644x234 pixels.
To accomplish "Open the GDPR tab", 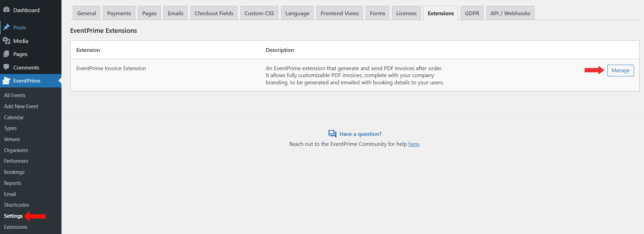I will (472, 13).
